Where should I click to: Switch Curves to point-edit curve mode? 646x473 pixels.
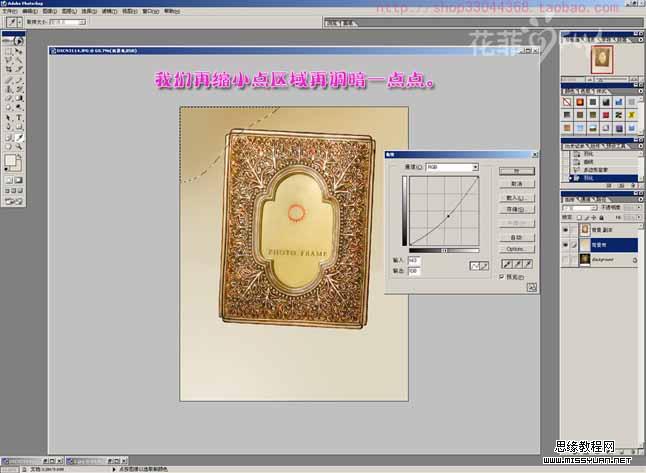coord(475,266)
